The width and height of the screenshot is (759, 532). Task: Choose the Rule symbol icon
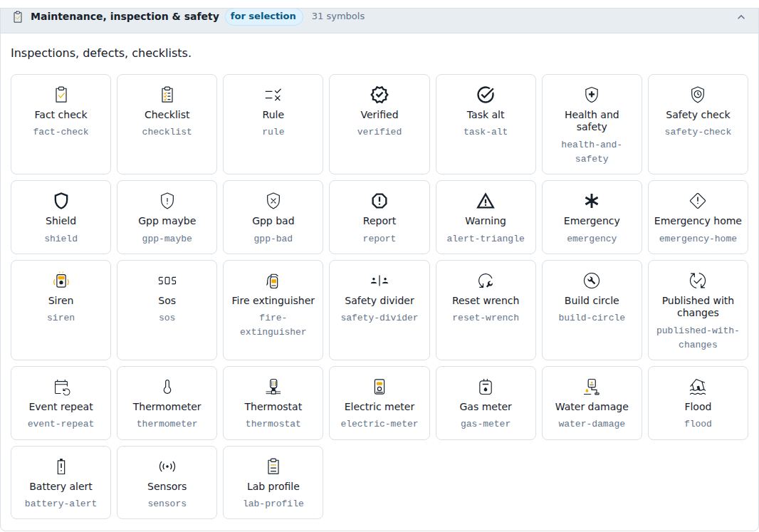[273, 95]
